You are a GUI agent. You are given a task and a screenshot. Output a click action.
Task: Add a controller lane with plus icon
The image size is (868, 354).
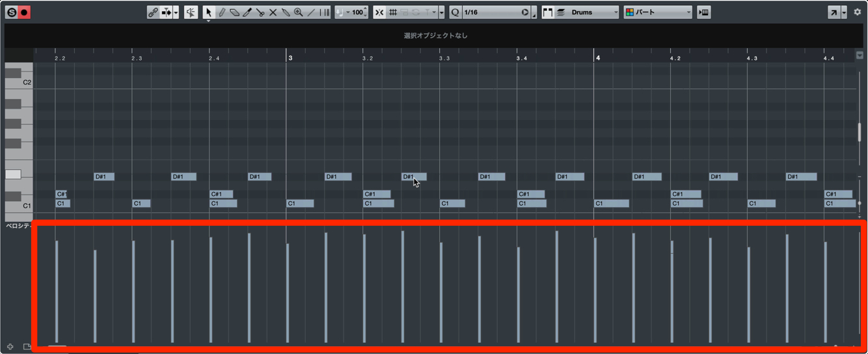pos(10,347)
